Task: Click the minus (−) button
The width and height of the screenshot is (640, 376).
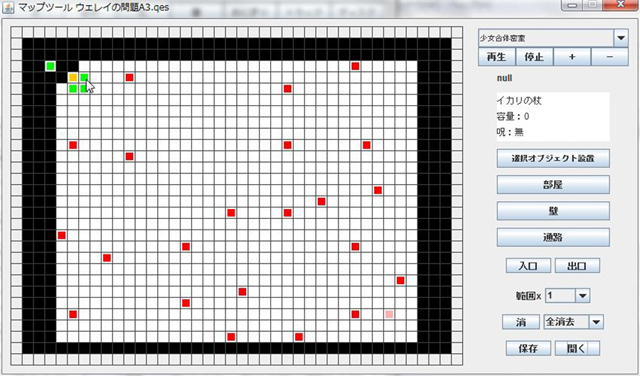Action: 610,57
